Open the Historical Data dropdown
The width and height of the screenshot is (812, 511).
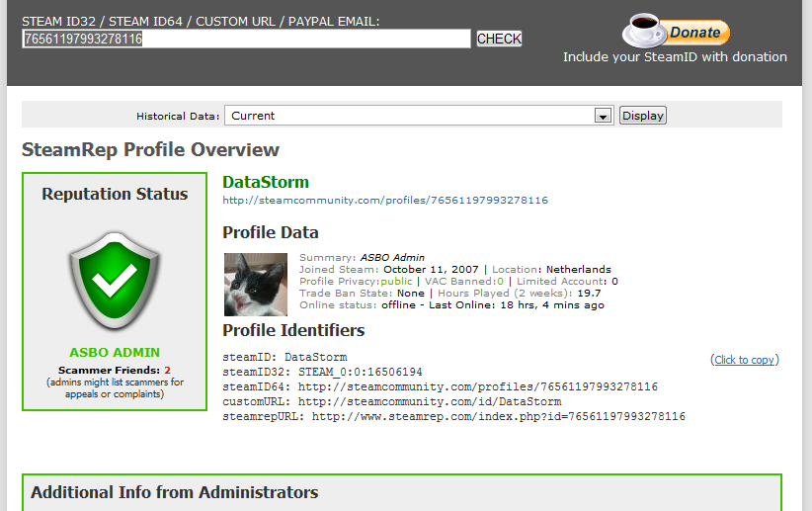pos(419,116)
